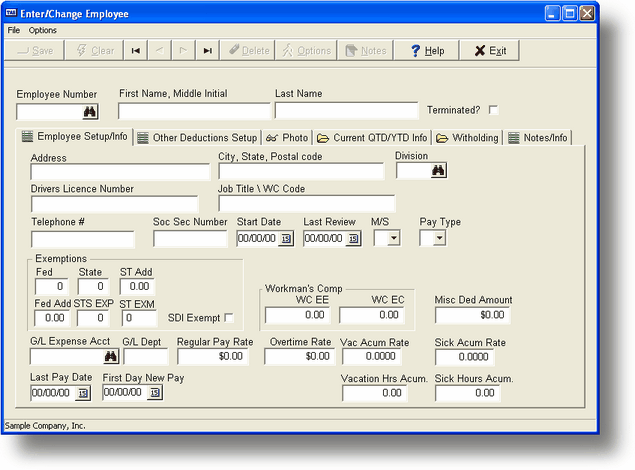Click the ST EXM field

139,318
